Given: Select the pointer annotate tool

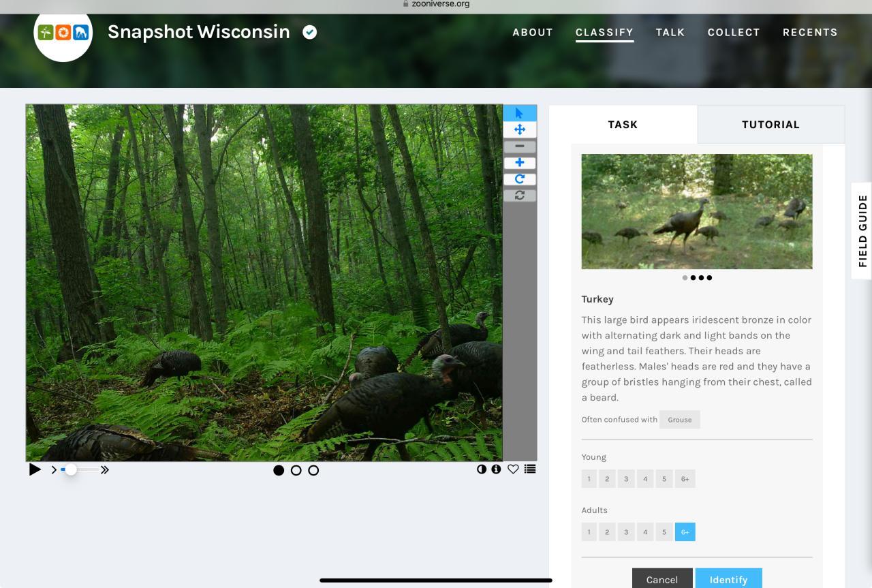Looking at the screenshot, I should pyautogui.click(x=520, y=113).
